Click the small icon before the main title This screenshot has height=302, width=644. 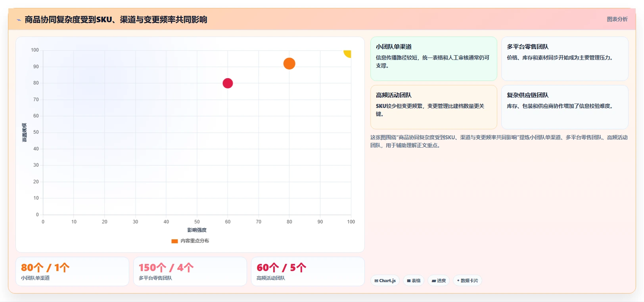tap(19, 20)
